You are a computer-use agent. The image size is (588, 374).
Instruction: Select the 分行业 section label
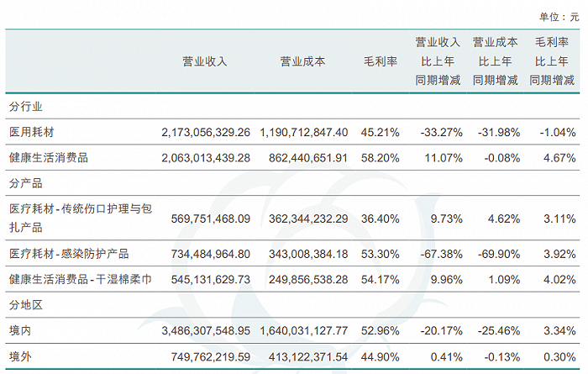pyautogui.click(x=26, y=107)
